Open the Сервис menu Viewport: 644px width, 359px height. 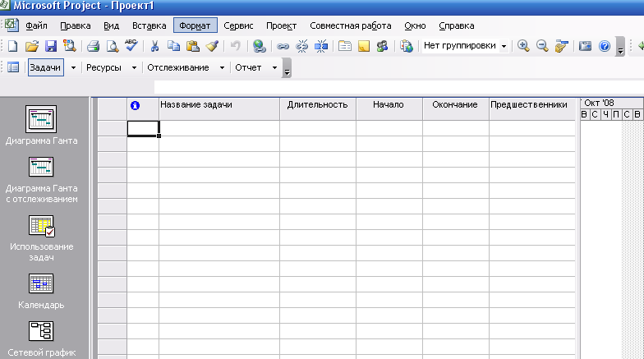238,25
